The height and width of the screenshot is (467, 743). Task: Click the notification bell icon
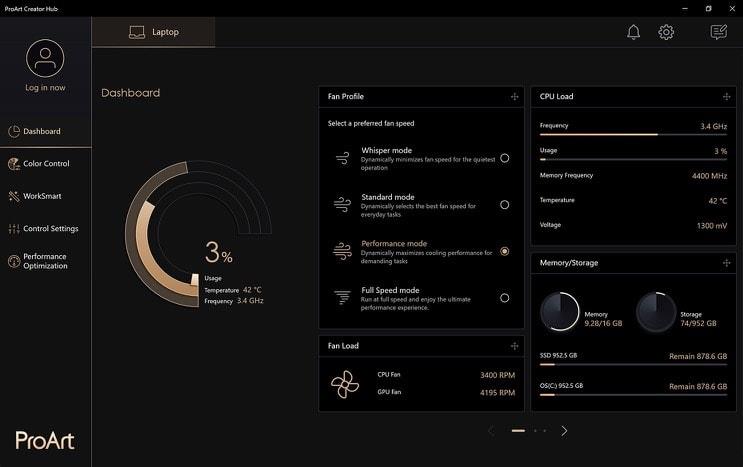click(x=633, y=32)
